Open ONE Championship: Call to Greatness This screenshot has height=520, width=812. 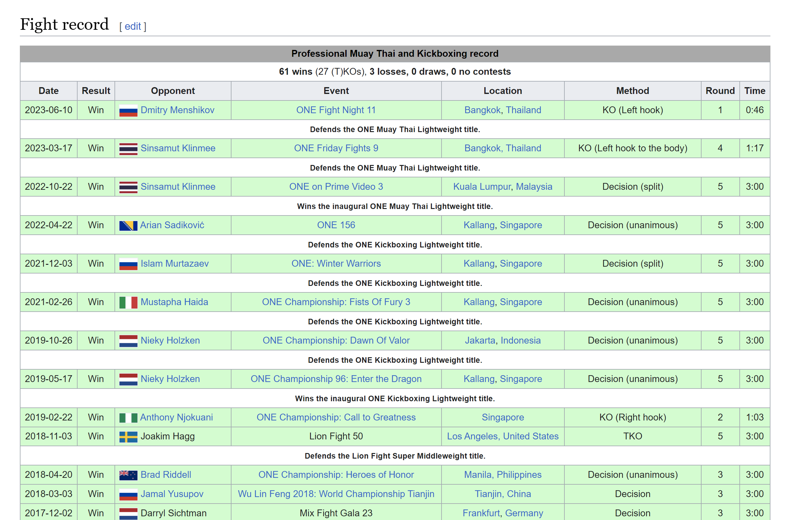(x=336, y=418)
